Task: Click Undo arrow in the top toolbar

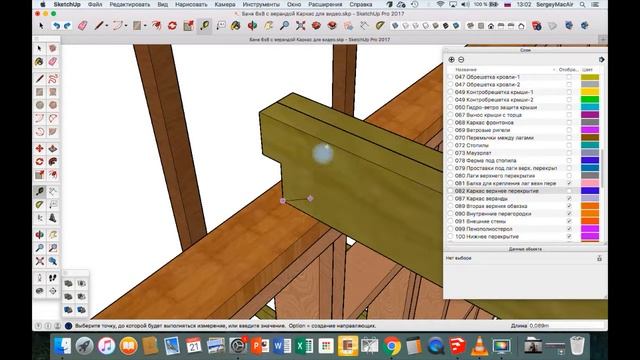Action: (x=56, y=26)
